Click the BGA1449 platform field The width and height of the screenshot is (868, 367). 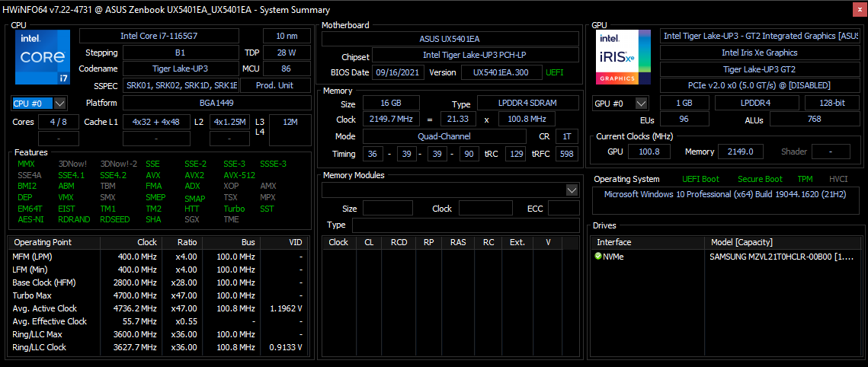216,103
